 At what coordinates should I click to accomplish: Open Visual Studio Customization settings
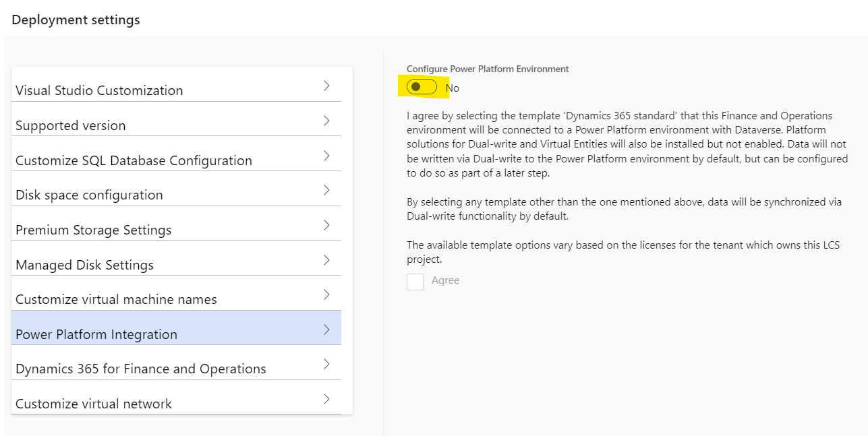(176, 86)
